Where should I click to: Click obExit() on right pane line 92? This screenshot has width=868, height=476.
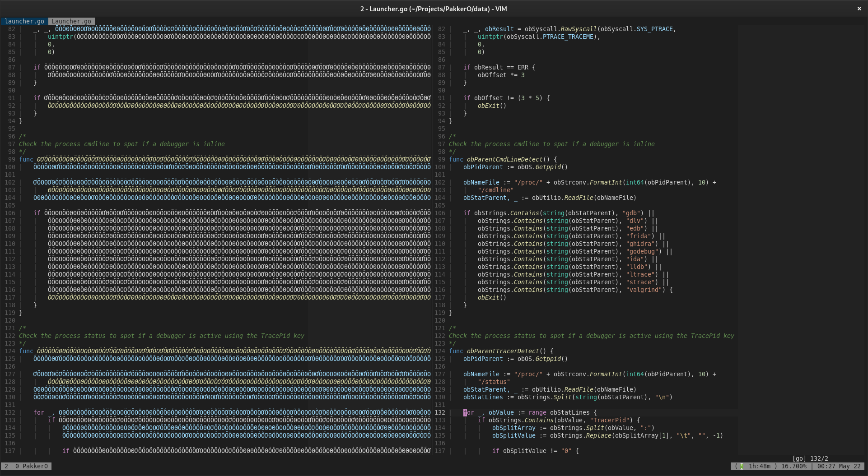pyautogui.click(x=492, y=106)
